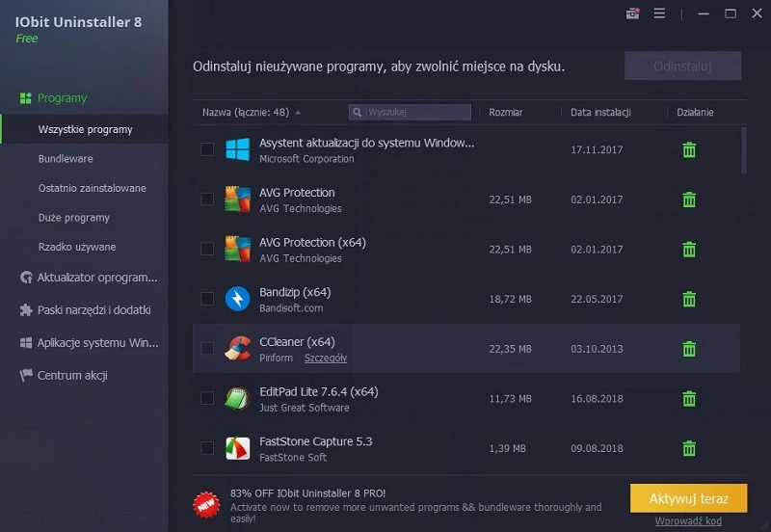Click the Windows icon for Aplikacje systemu
The width and height of the screenshot is (771, 532).
click(26, 343)
